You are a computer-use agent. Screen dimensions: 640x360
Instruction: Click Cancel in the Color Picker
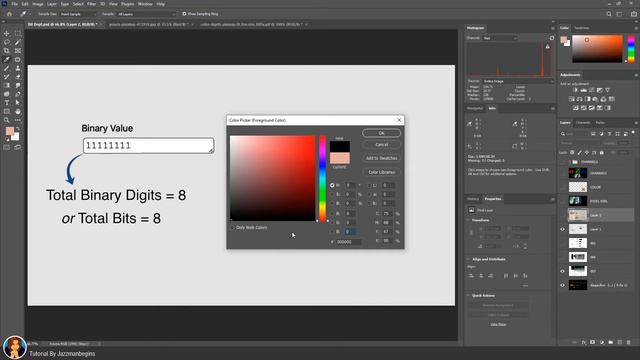click(x=381, y=144)
